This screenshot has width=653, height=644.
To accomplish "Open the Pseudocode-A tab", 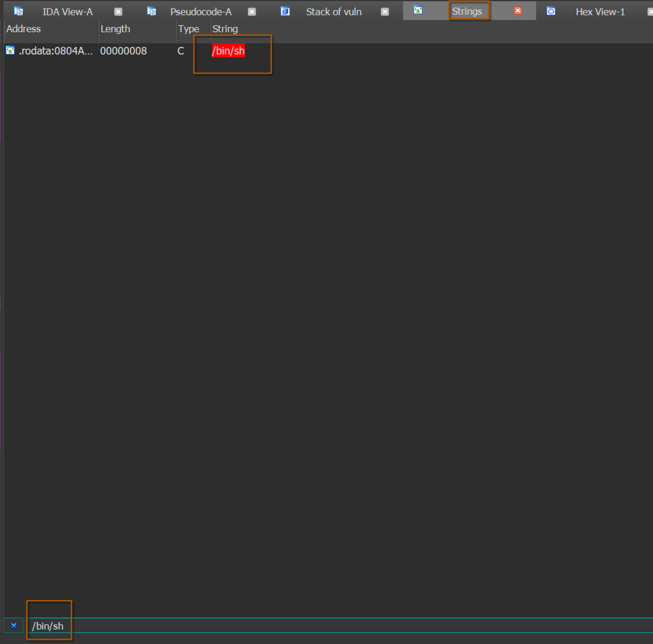I will (201, 11).
